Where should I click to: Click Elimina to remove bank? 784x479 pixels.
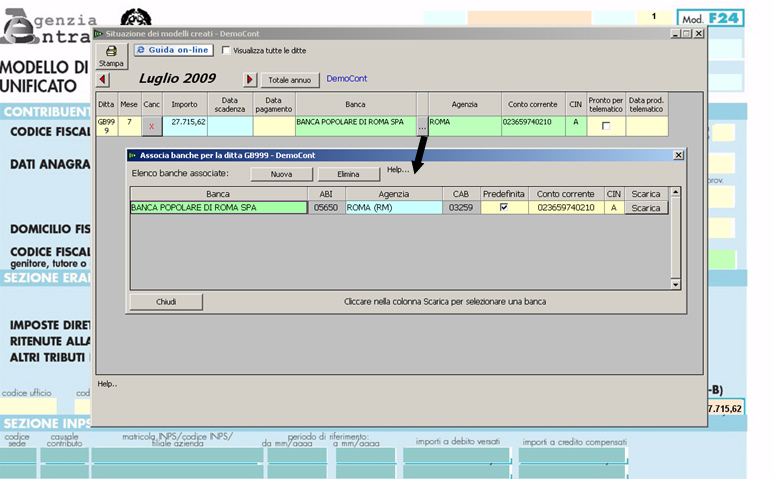(x=348, y=174)
